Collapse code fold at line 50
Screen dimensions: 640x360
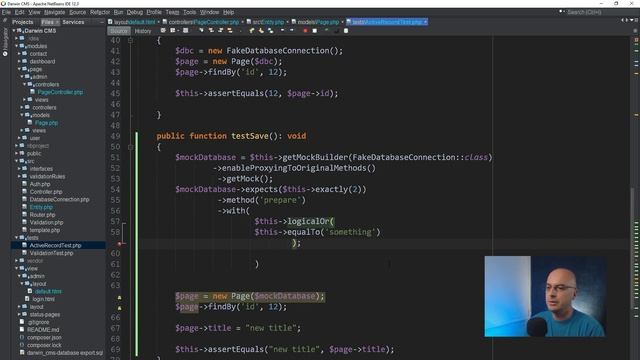tap(130, 147)
